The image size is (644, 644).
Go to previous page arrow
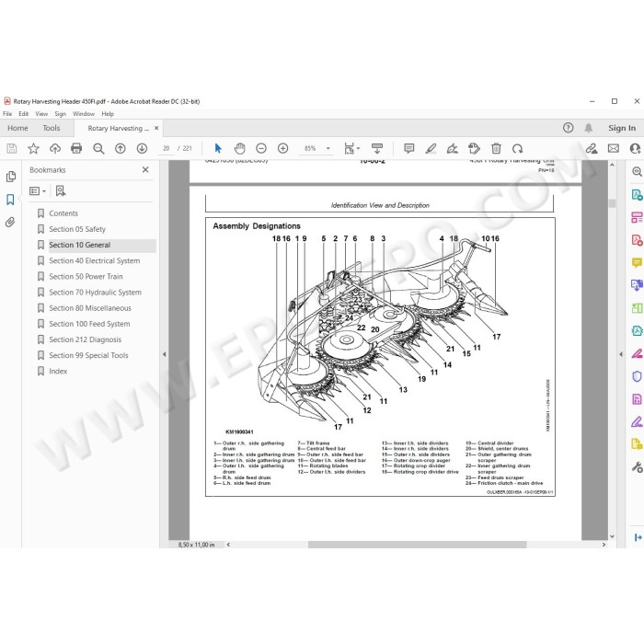[x=121, y=148]
